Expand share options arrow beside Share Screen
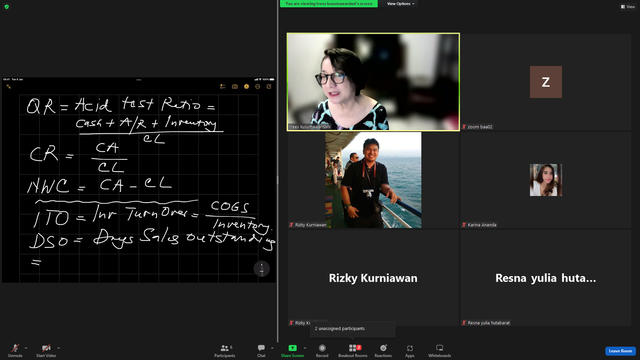The height and width of the screenshot is (360, 640). tap(305, 348)
